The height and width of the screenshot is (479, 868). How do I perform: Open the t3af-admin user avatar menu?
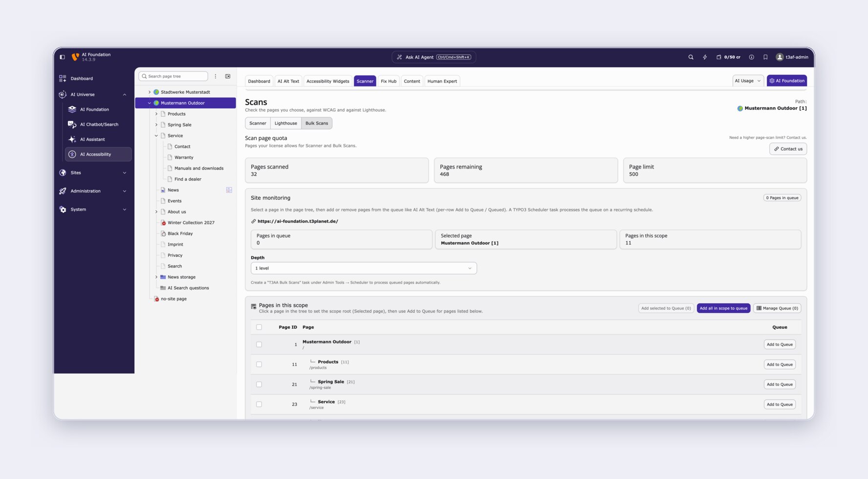pyautogui.click(x=792, y=57)
